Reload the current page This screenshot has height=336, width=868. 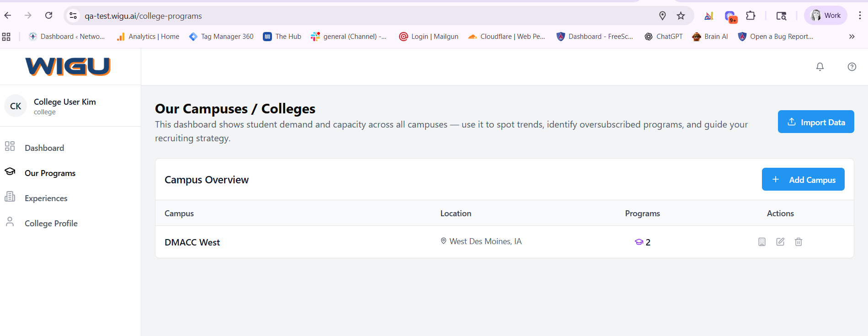pos(49,16)
